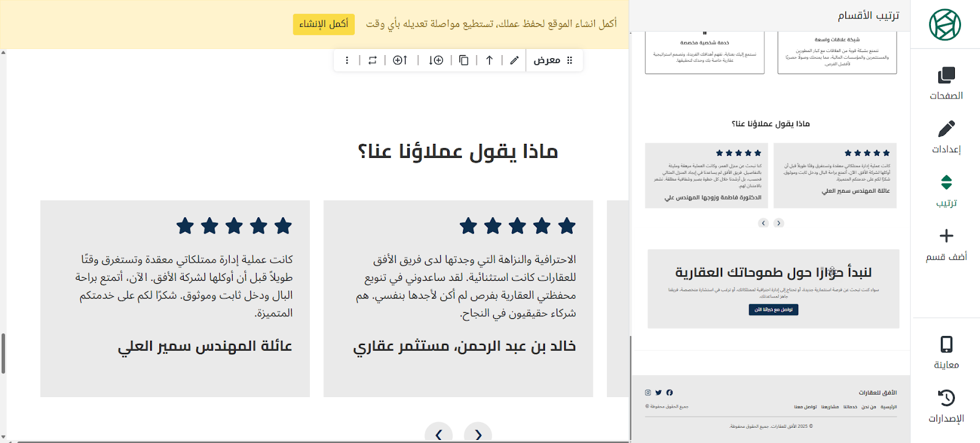The image size is (980, 443).
Task: Open إعدادات settings panel
Action: point(946,137)
